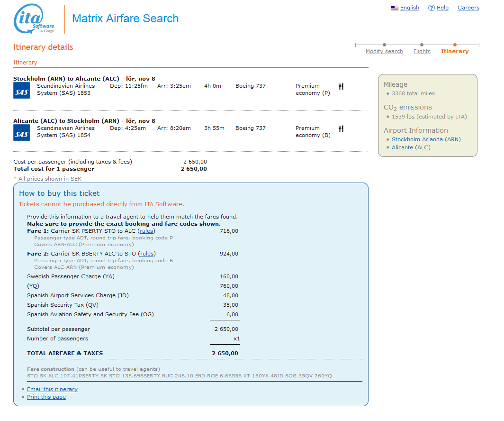Select the Itinerary step label
Image resolution: width=504 pixels, height=421 pixels.
[454, 51]
